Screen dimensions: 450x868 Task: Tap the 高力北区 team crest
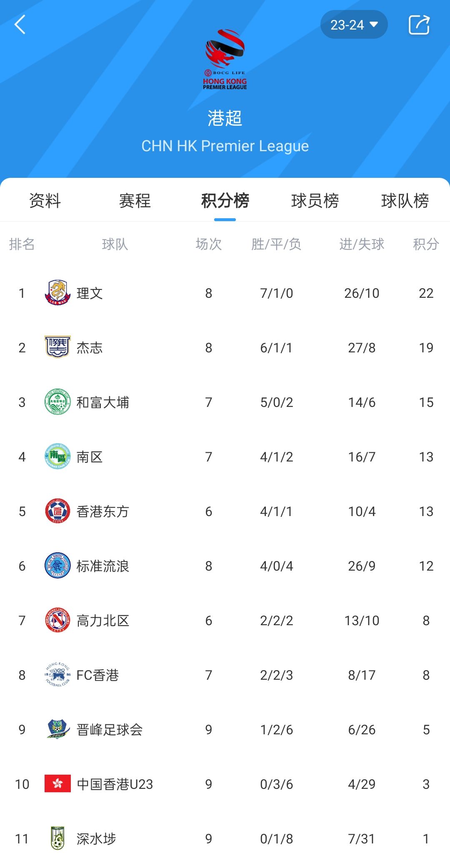pyautogui.click(x=57, y=620)
